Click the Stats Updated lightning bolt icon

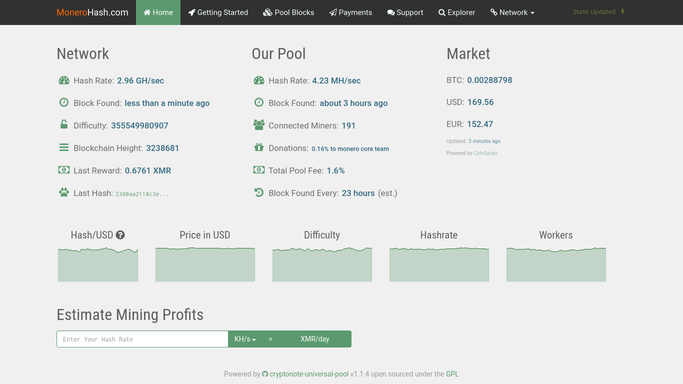click(622, 12)
